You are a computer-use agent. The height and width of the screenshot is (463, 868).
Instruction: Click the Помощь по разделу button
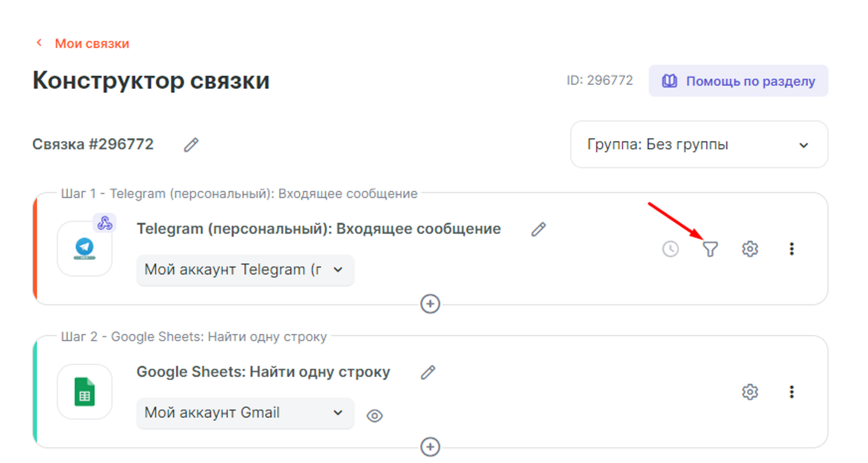[x=738, y=81]
